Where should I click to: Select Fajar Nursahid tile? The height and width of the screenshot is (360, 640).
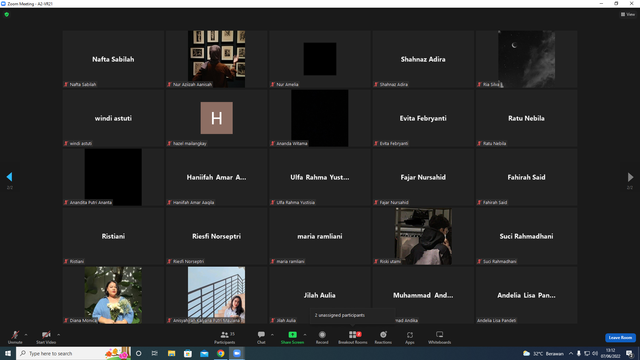point(423,177)
